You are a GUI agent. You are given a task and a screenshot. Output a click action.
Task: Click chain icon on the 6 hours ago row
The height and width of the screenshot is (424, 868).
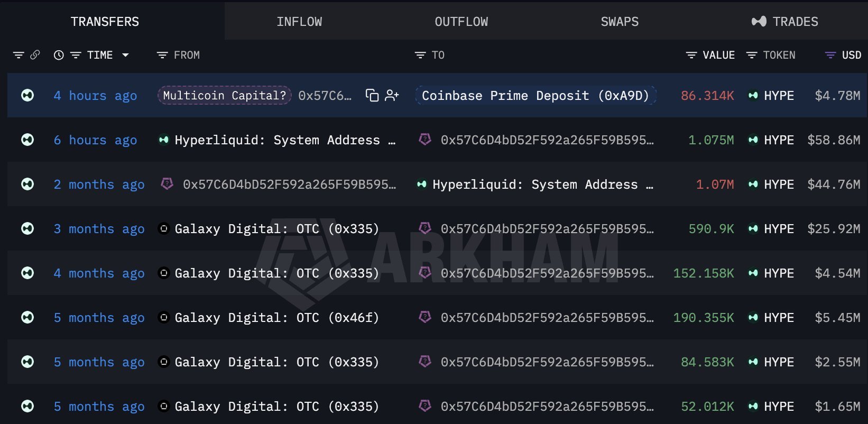click(x=27, y=140)
